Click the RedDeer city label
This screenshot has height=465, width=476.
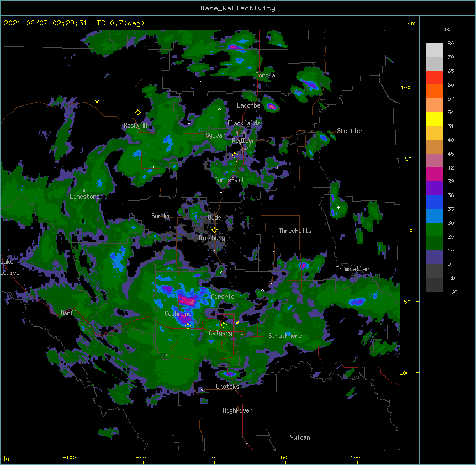click(x=244, y=141)
